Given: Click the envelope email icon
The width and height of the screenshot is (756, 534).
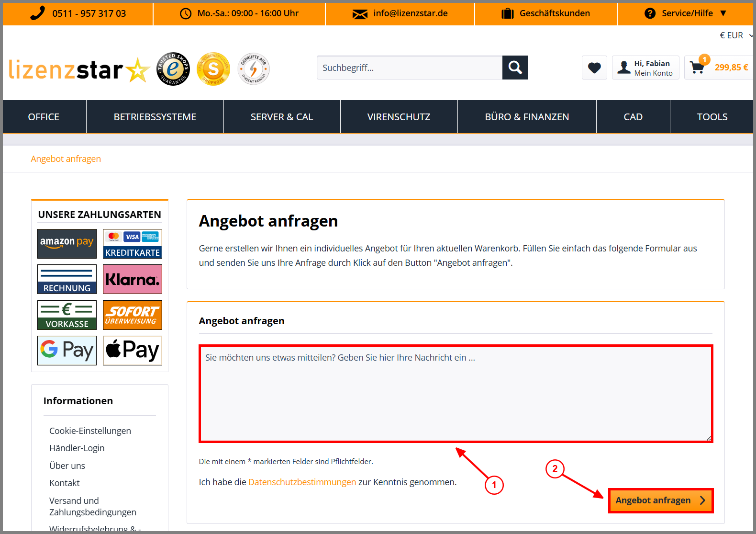Looking at the screenshot, I should [x=360, y=14].
